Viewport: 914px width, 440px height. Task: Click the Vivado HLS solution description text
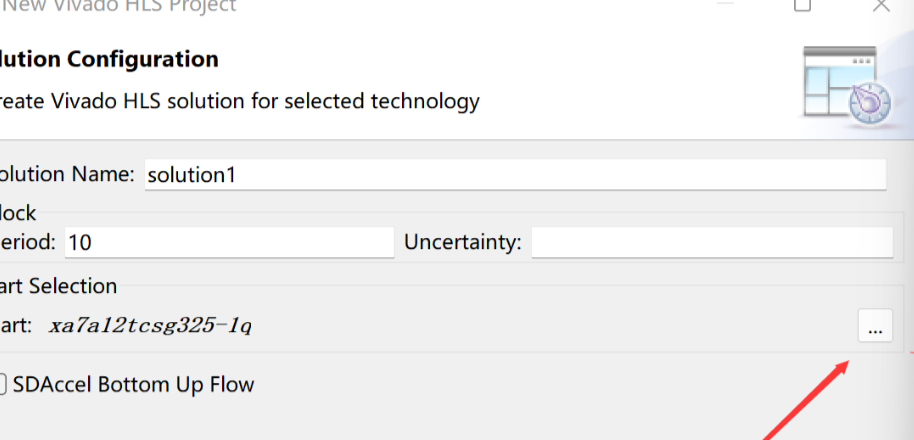[x=240, y=101]
